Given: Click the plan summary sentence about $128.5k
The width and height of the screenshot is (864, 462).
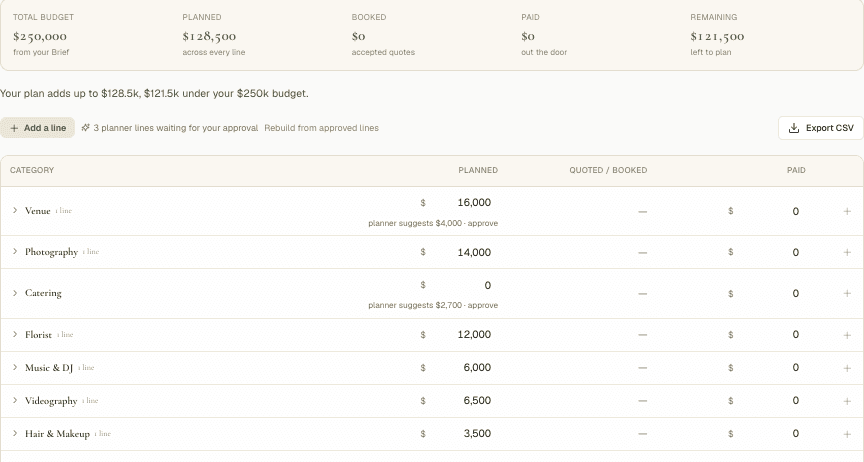Looking at the screenshot, I should pos(154,94).
